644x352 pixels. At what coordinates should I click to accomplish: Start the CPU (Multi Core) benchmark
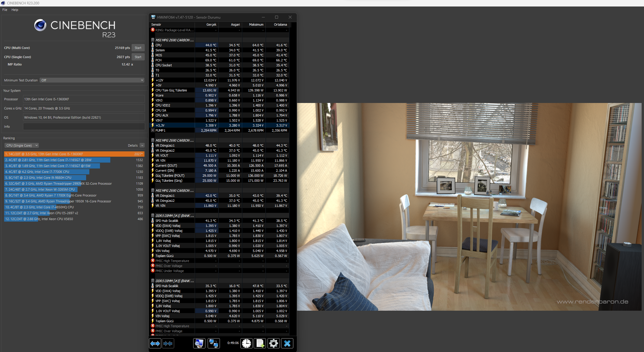coord(138,48)
